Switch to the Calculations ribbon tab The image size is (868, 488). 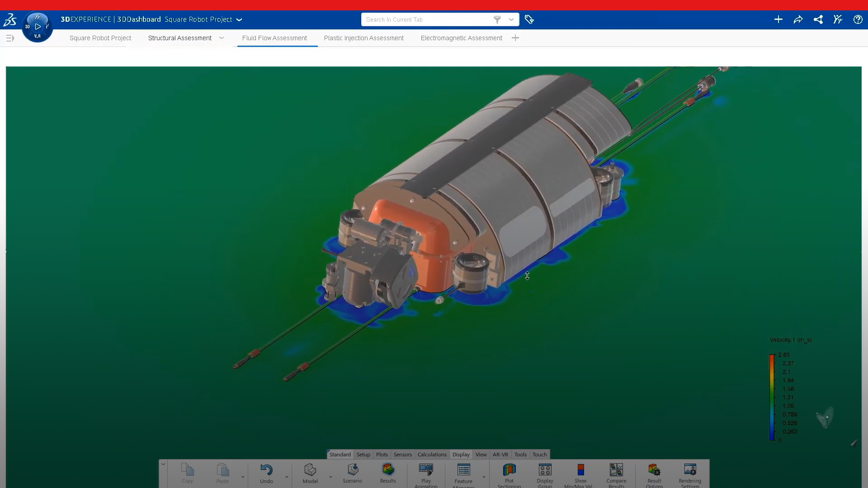pos(432,455)
